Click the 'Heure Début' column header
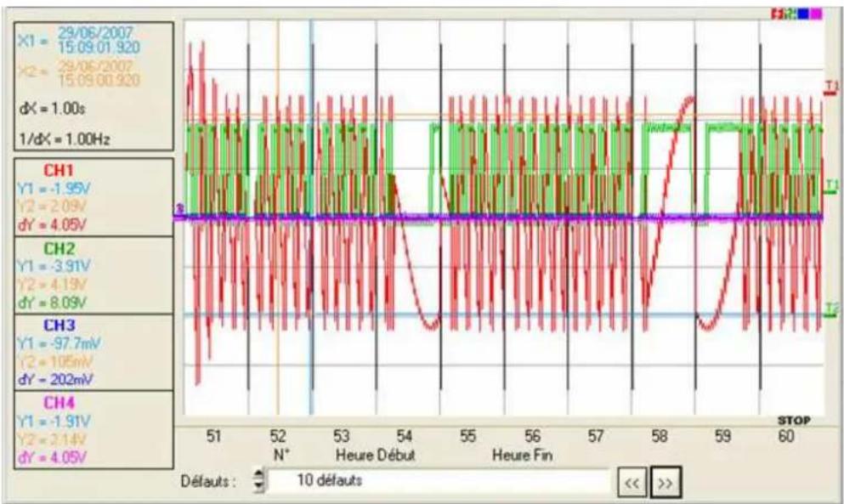 [x=375, y=456]
